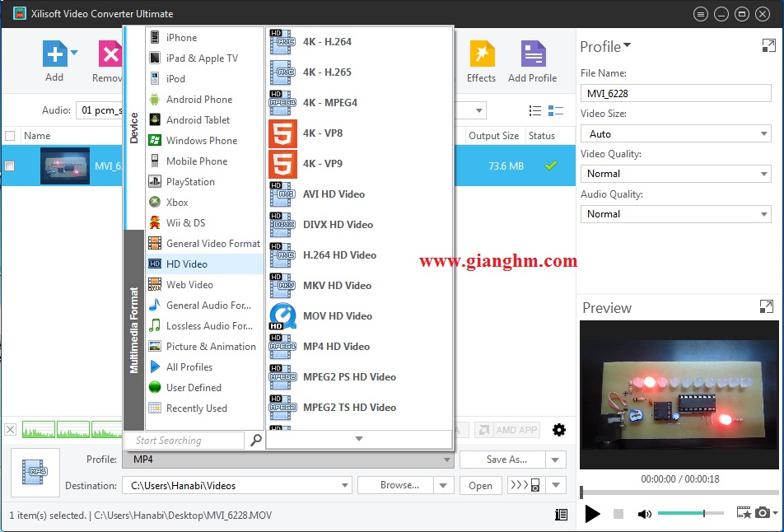This screenshot has height=532, width=784.
Task: Switch to the Multimedia Format tab
Action: 133,330
